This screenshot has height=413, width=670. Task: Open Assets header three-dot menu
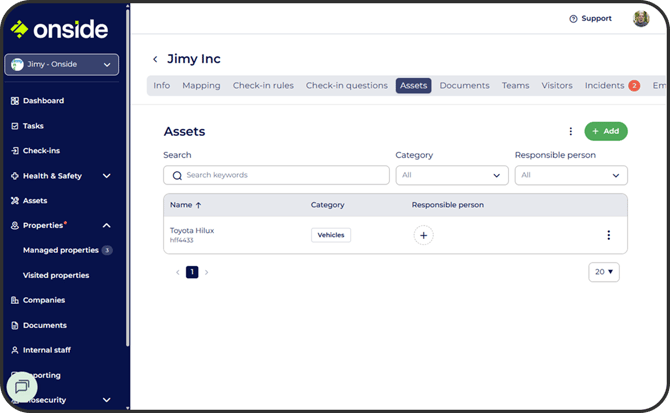570,131
